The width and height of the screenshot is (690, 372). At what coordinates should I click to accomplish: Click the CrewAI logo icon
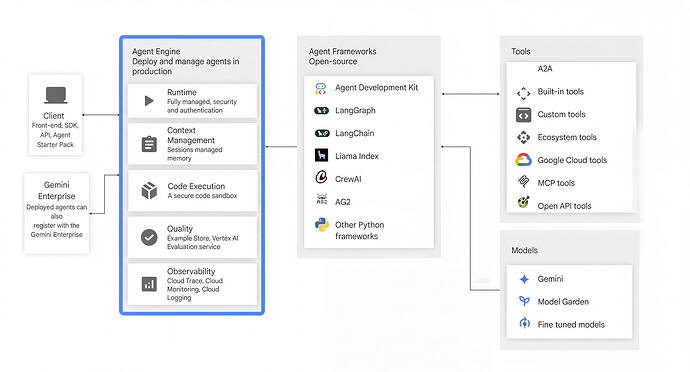tap(321, 177)
